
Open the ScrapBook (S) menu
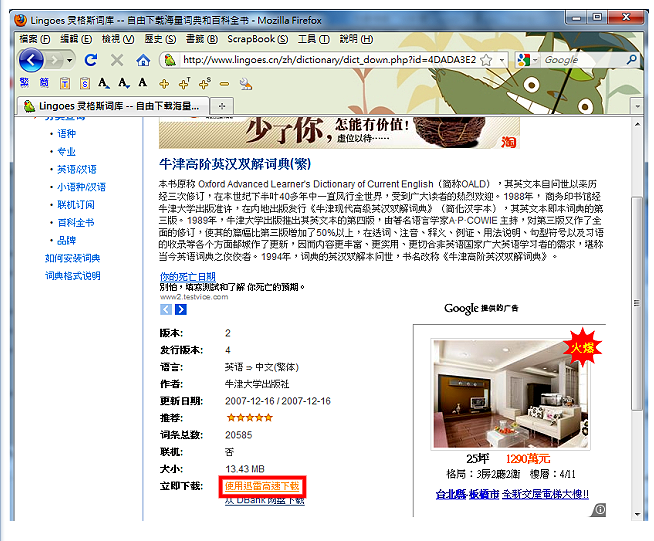(257, 39)
